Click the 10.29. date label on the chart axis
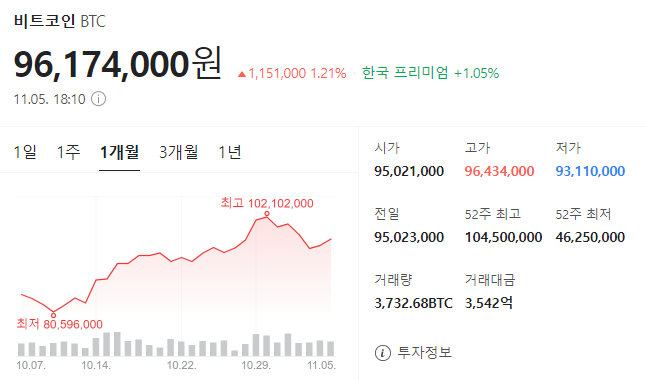The image size is (645, 380). click(x=256, y=365)
